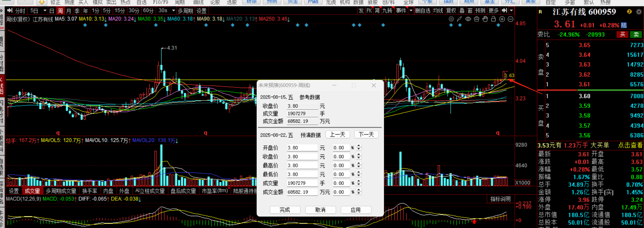This screenshot has width=644, height=228.
Task: Click the arrow-to-bar icon right of 更多
Action: coord(504,10)
